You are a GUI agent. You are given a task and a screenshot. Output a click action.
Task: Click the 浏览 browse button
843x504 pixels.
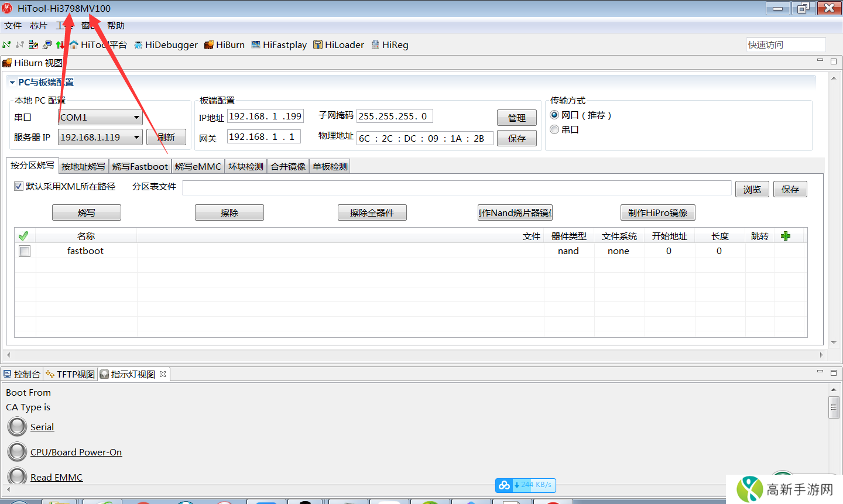click(x=752, y=189)
